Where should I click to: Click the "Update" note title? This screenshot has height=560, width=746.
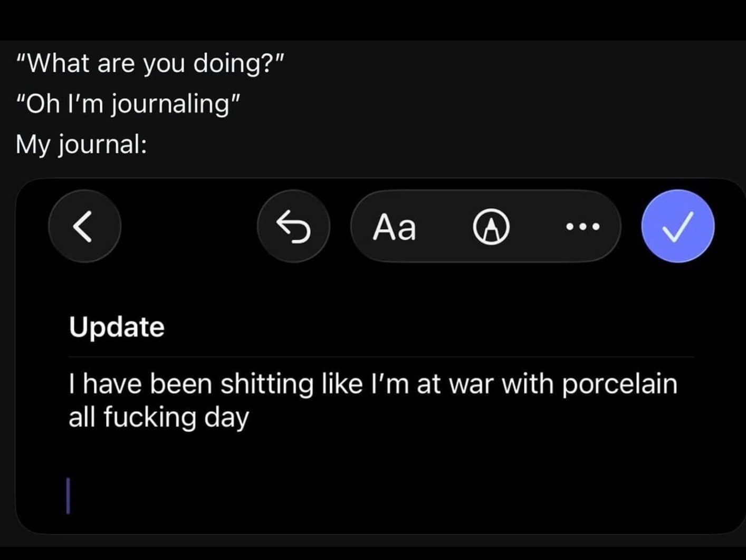coord(117,327)
